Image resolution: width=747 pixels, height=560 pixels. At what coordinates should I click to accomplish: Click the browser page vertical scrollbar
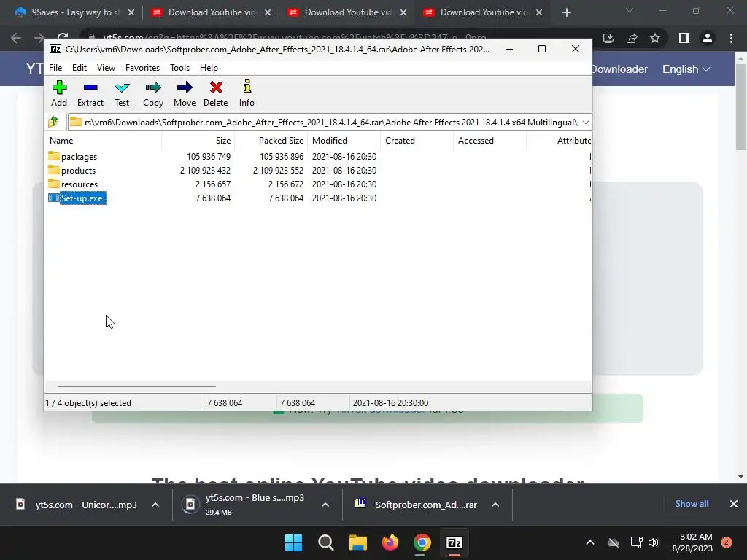[740, 107]
